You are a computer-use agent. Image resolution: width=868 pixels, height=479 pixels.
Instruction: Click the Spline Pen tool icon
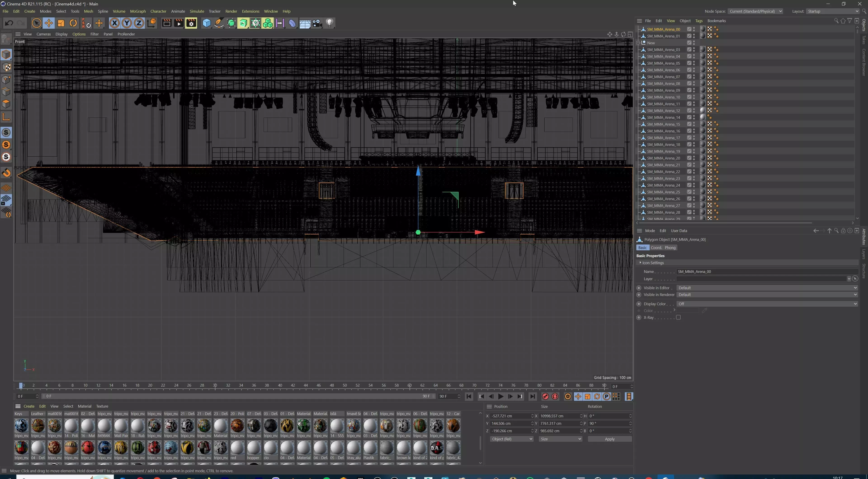(219, 23)
